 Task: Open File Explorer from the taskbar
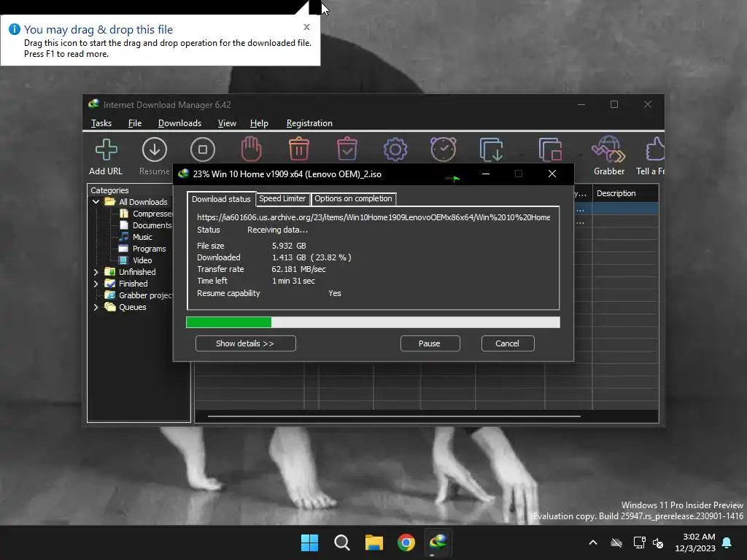pos(374,542)
